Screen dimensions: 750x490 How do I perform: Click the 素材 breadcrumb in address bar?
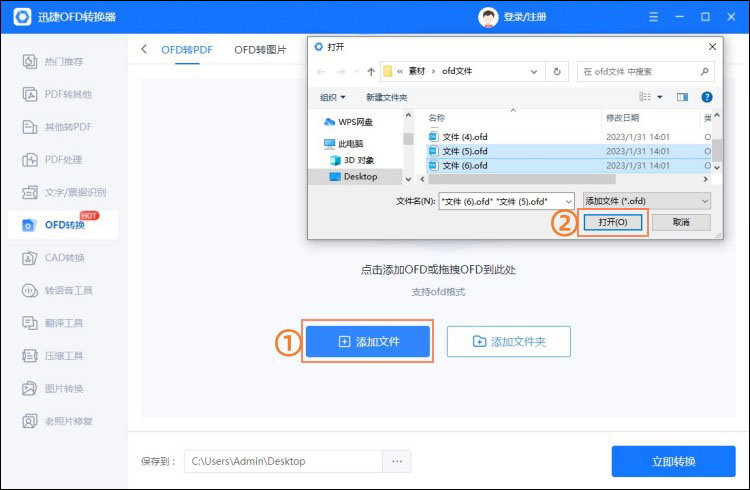coord(417,71)
